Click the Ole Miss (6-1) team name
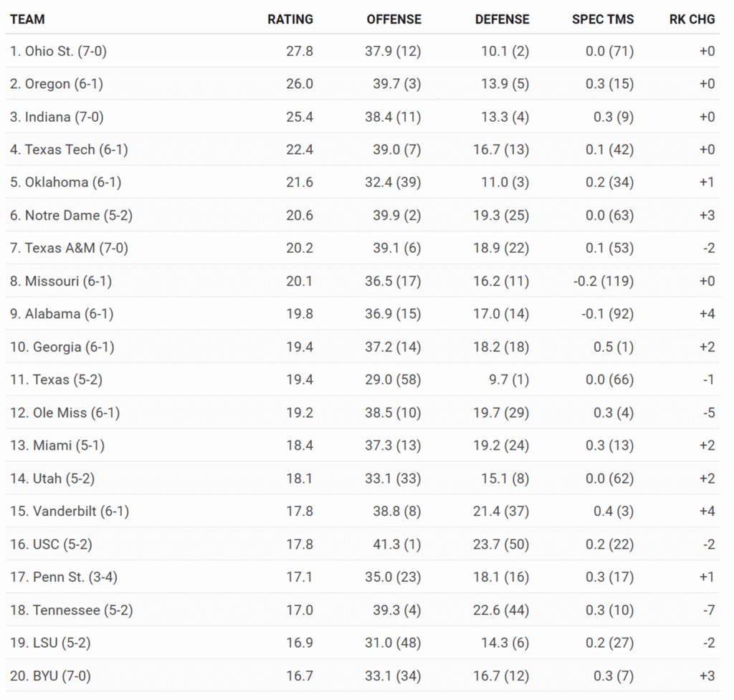 65,413
